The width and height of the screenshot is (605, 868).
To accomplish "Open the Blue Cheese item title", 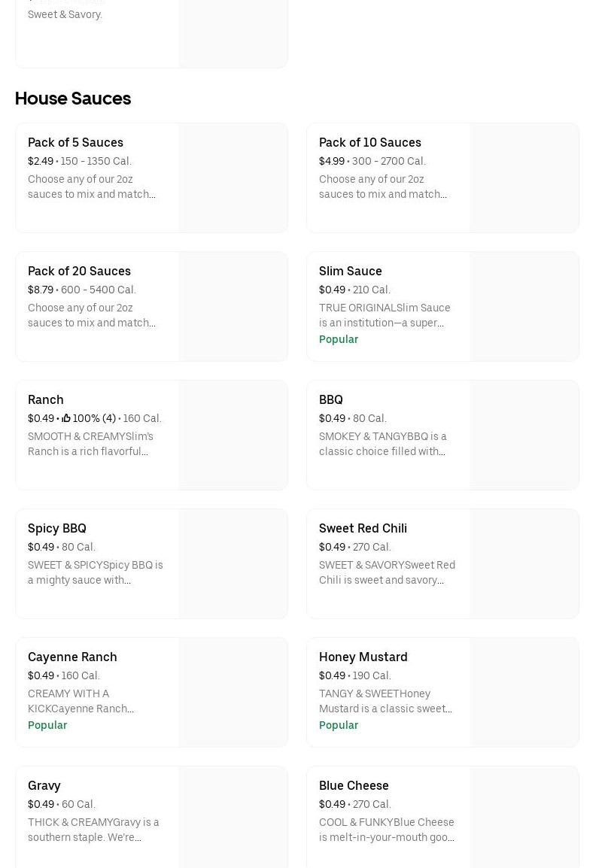I will point(354,785).
